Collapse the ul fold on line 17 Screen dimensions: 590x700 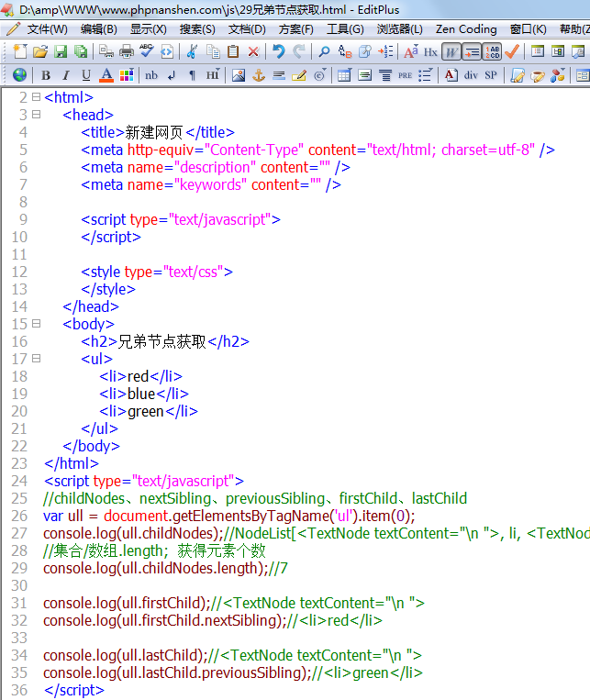click(36, 358)
